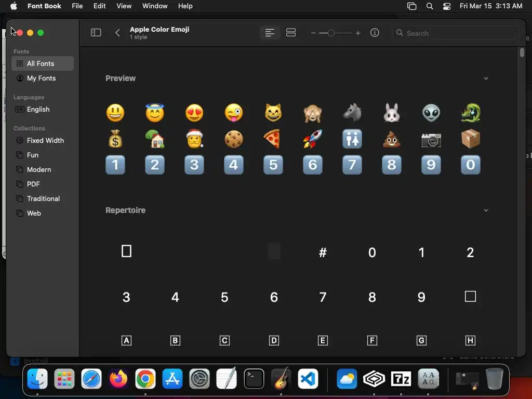The height and width of the screenshot is (399, 532).
Task: Click the vertical scrollbar thumb
Action: [x=522, y=52]
